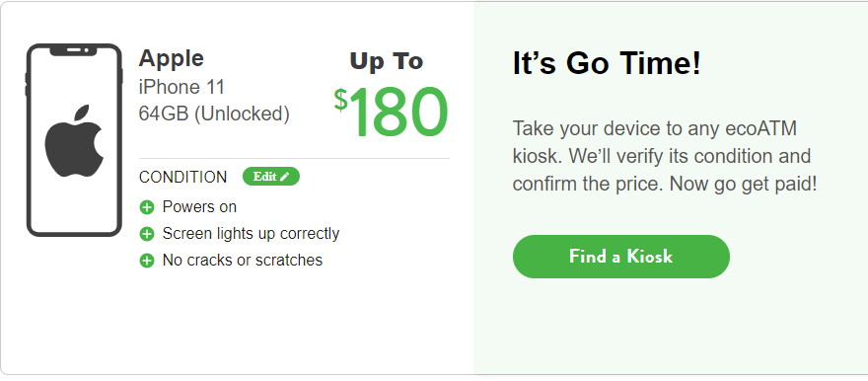This screenshot has width=868, height=381.
Task: Click the Up To label
Action: pyautogui.click(x=387, y=62)
